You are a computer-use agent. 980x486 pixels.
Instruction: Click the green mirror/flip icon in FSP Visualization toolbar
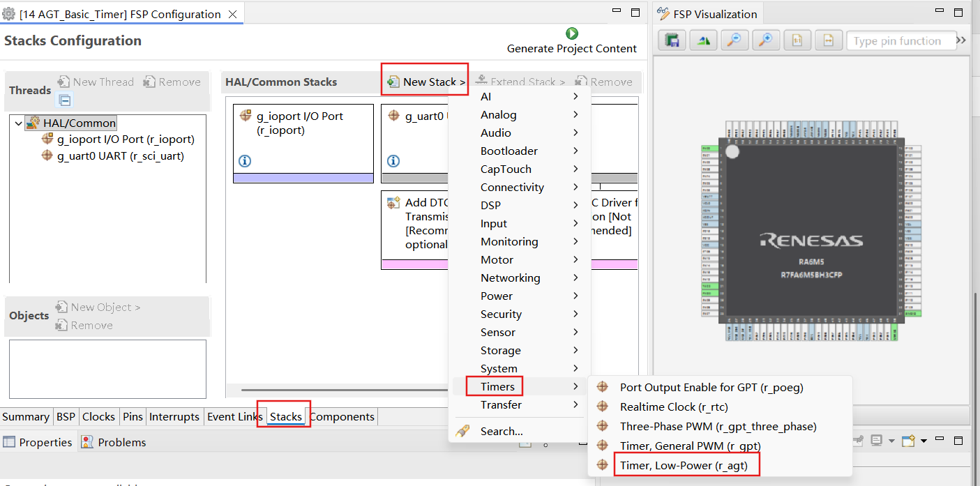point(703,40)
